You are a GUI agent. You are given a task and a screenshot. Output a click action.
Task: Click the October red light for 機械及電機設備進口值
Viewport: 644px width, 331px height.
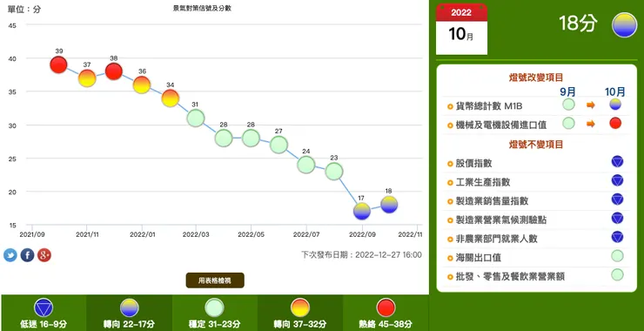coord(615,123)
